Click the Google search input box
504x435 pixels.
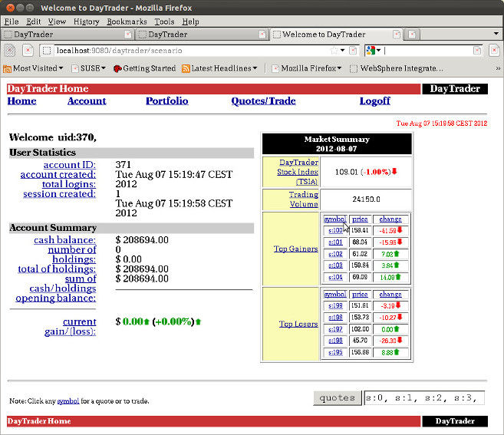point(427,51)
